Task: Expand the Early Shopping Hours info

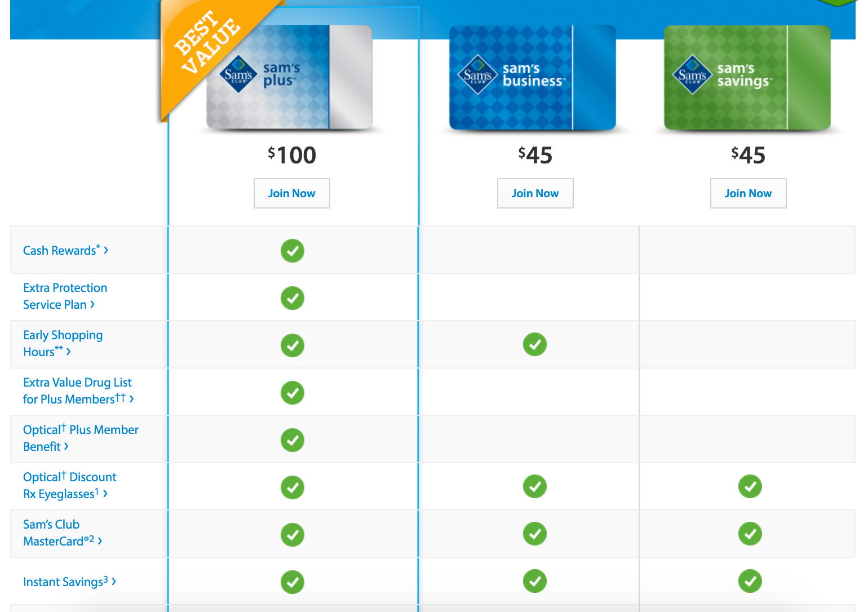Action: [63, 344]
